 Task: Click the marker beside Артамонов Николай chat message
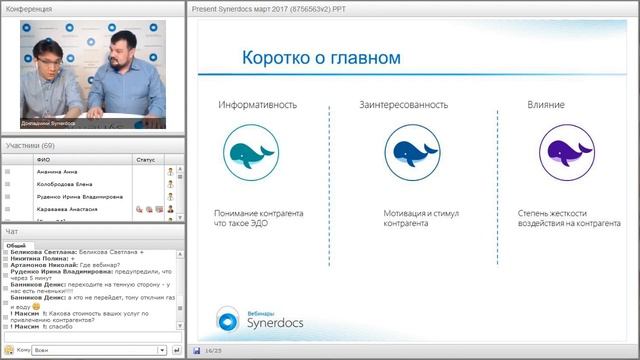6,265
